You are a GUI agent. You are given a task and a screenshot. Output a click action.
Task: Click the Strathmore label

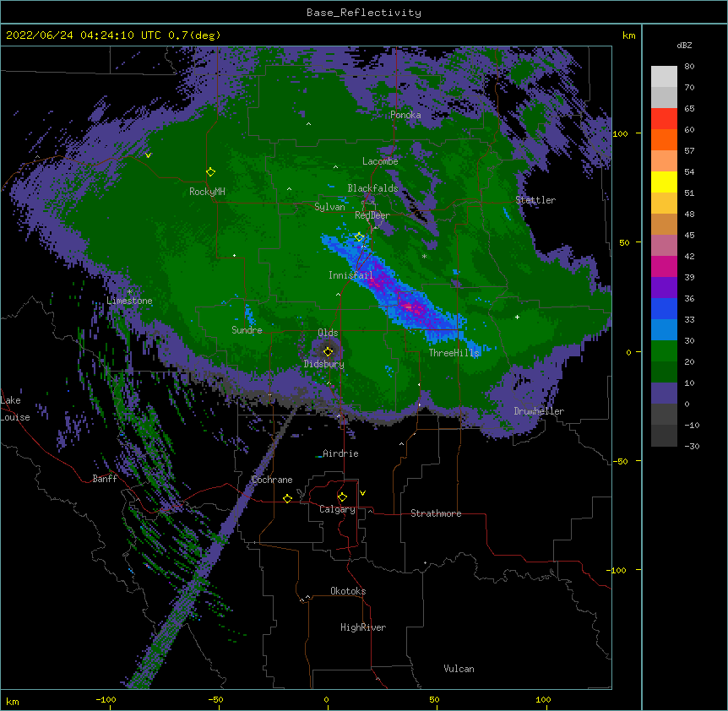click(436, 513)
